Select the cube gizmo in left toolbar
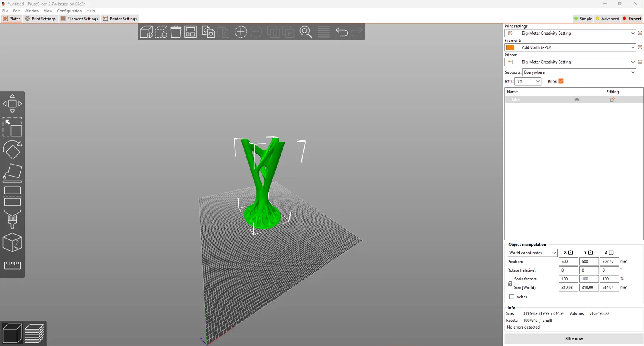 click(12, 242)
